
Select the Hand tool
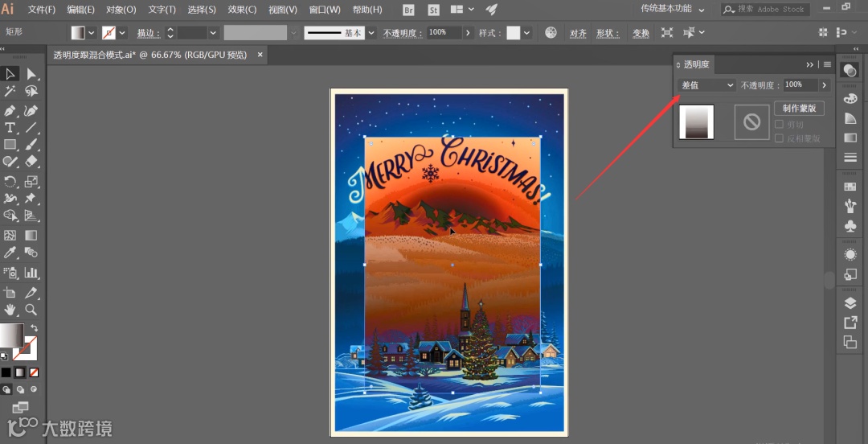coord(10,310)
